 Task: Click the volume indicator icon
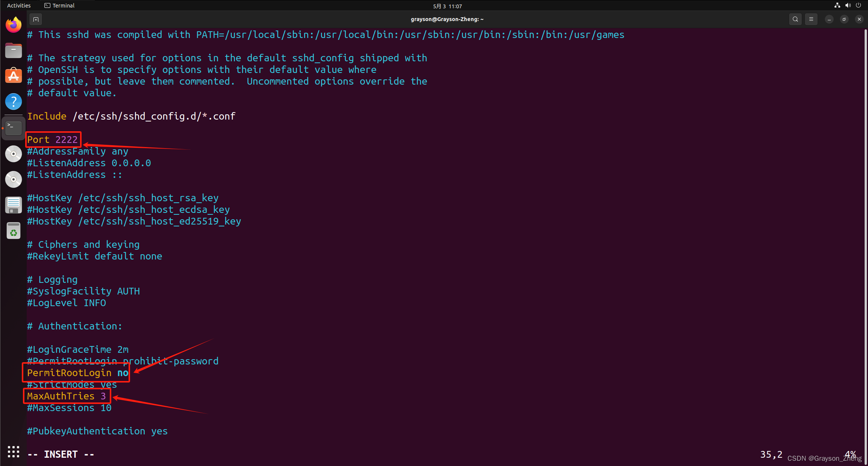pos(848,5)
